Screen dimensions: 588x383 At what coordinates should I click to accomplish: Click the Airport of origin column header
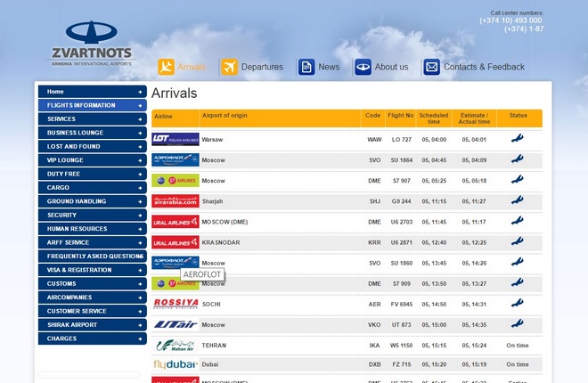coord(225,116)
